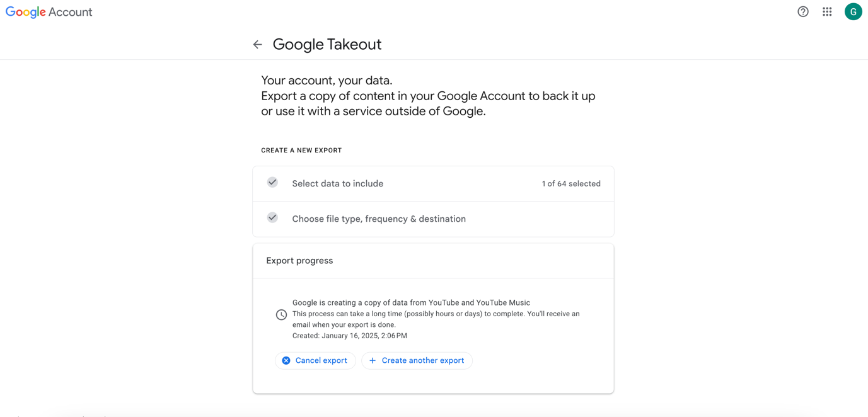Click the Cancel export button label
This screenshot has height=417, width=868.
tap(321, 361)
